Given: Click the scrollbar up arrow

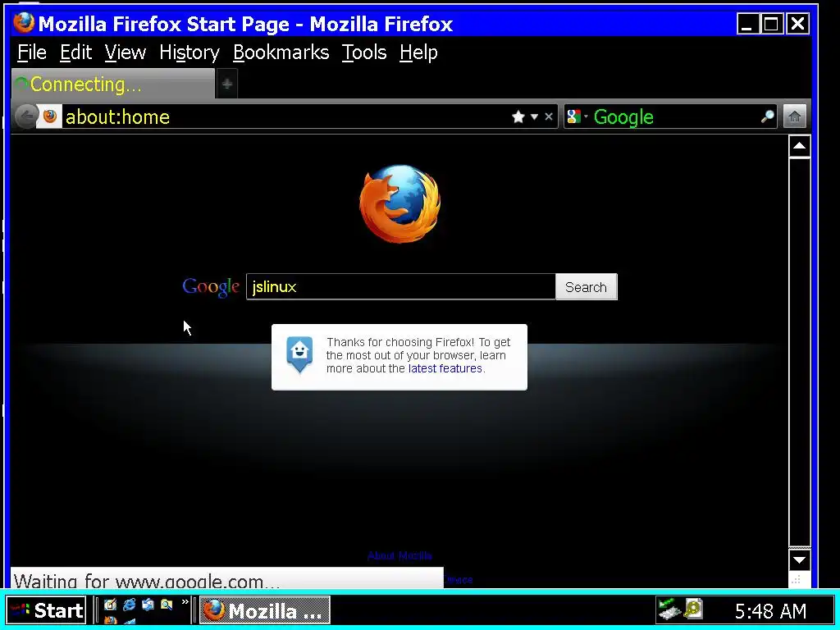Looking at the screenshot, I should tap(799, 146).
